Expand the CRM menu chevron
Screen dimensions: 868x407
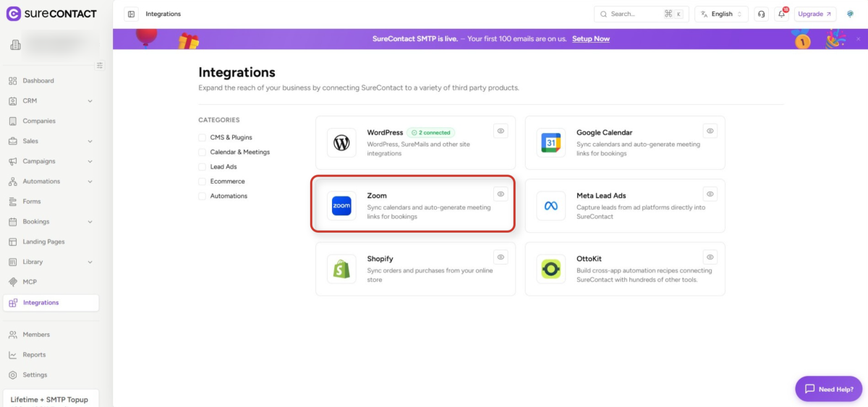tap(90, 101)
